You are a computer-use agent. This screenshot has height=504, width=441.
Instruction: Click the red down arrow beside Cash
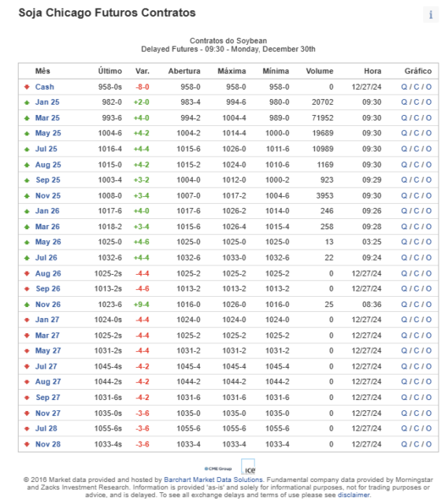coord(27,87)
